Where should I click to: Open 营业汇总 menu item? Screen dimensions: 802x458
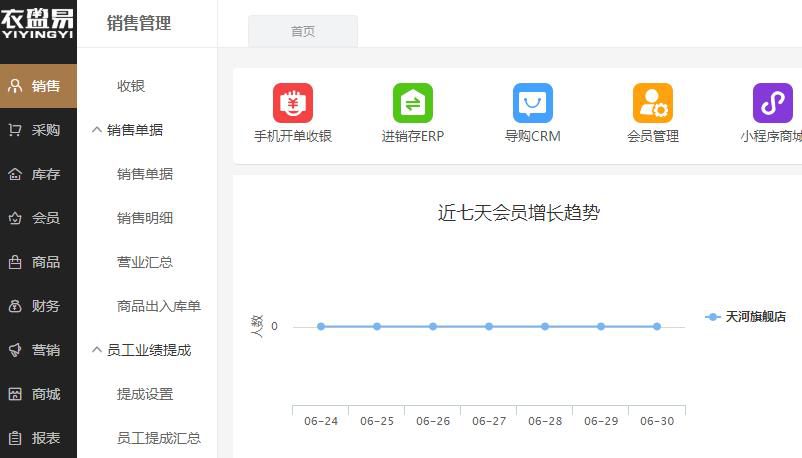[145, 262]
